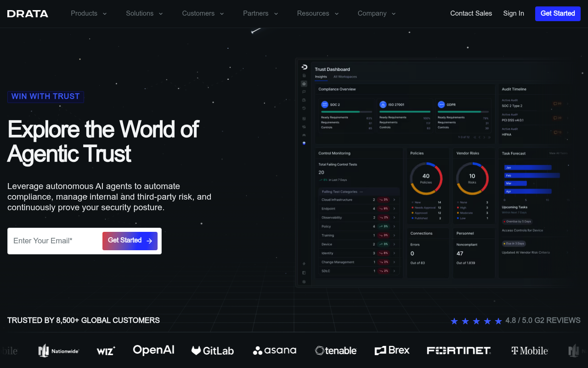
Task: Click the Observability category label
Action: [x=332, y=218]
